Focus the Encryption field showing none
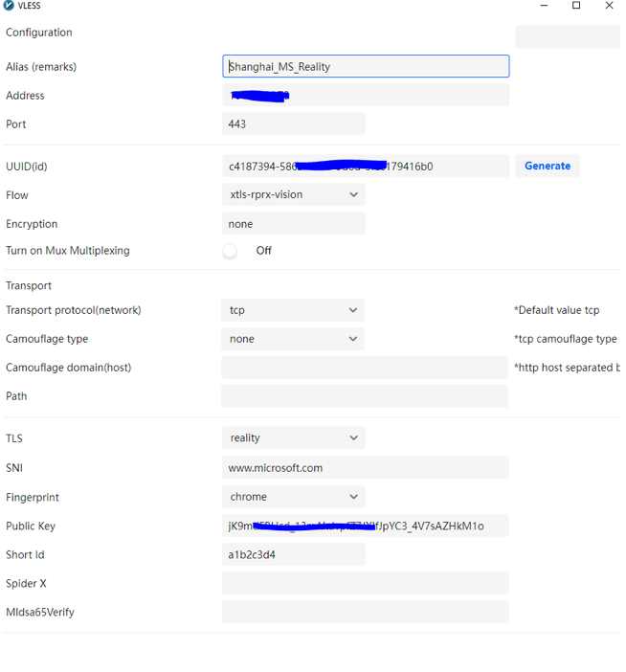The width and height of the screenshot is (626, 672). 293,224
